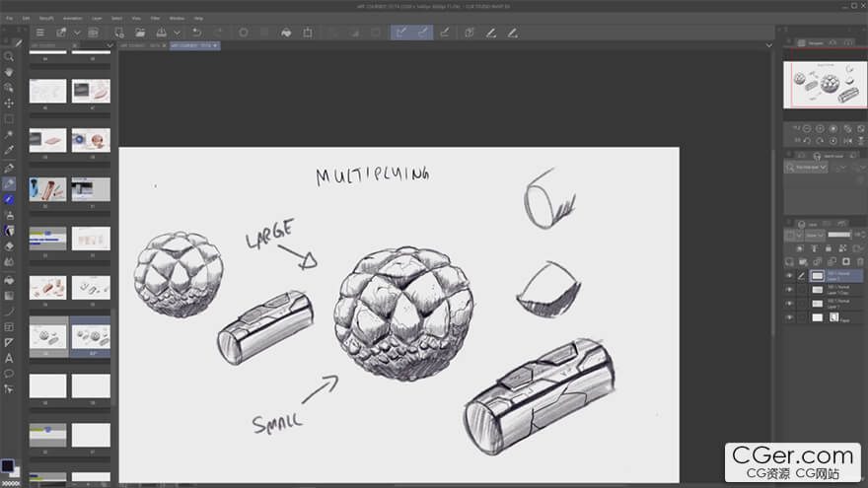Toggle the lock layer icon in Layer panel
This screenshot has height=488, width=868.
click(829, 248)
